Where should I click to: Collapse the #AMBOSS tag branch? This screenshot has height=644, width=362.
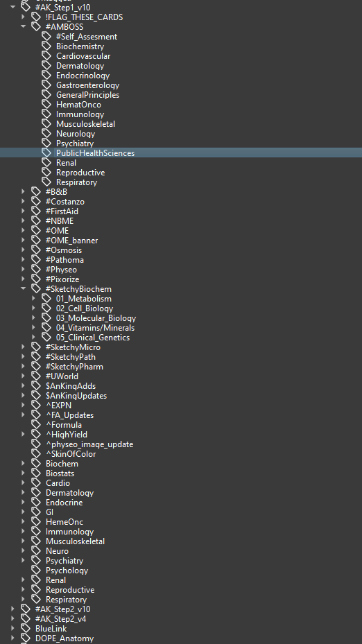pos(24,26)
